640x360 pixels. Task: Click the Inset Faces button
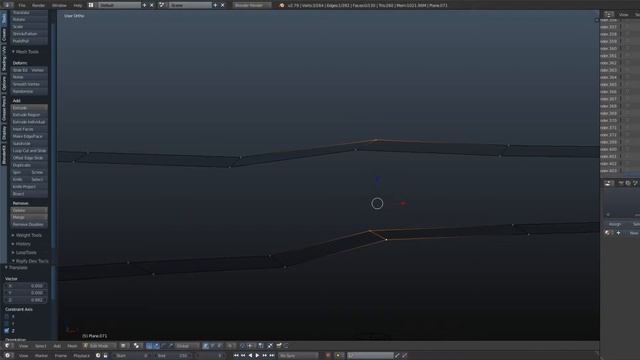(x=29, y=129)
